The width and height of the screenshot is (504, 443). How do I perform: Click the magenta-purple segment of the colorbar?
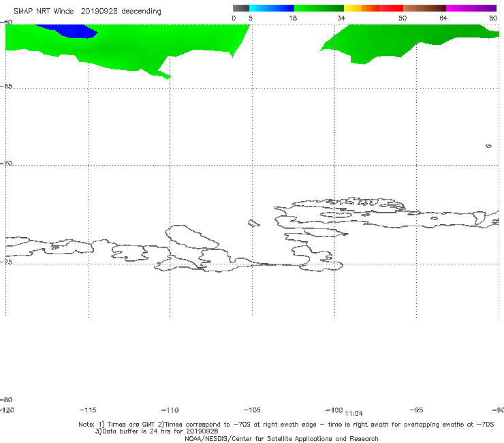pos(471,8)
